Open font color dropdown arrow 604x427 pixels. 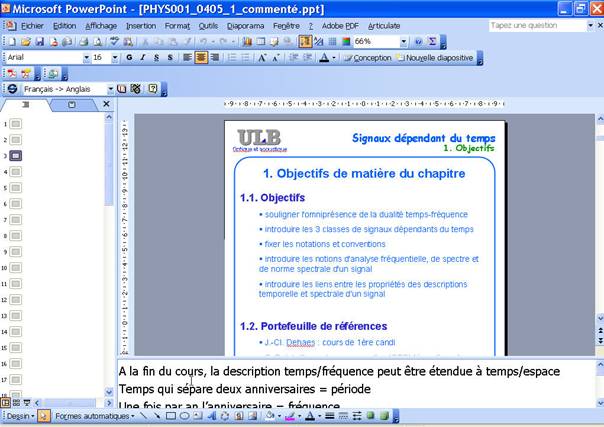pyautogui.click(x=334, y=58)
